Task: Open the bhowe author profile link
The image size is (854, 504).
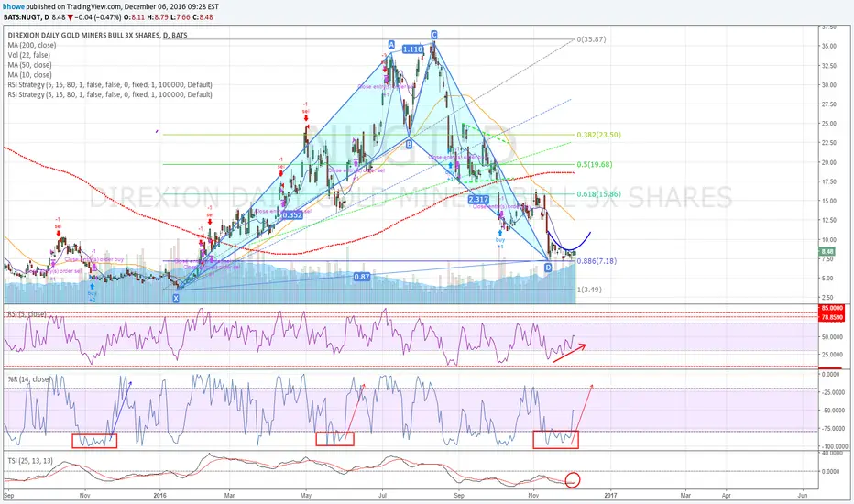Action: tap(14, 7)
